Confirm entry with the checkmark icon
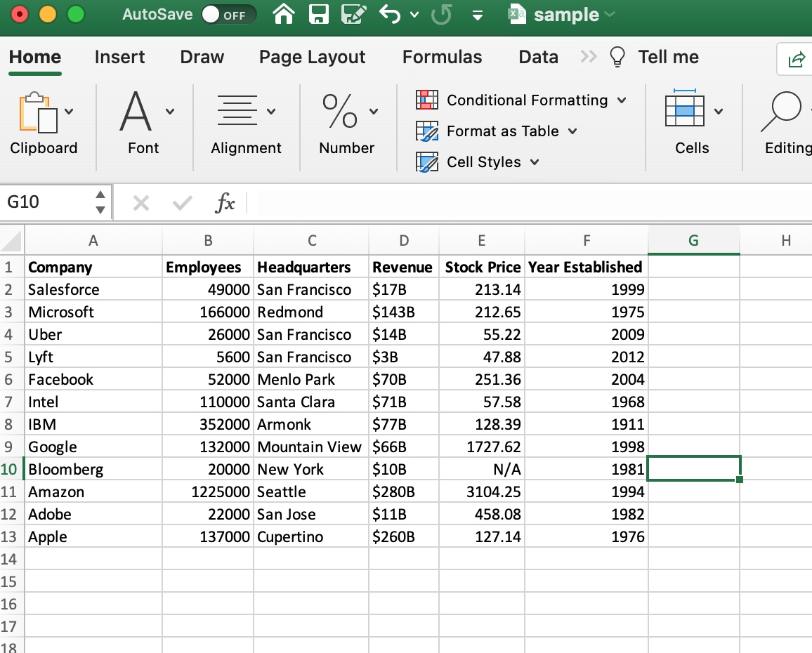The width and height of the screenshot is (812, 653). [183, 202]
